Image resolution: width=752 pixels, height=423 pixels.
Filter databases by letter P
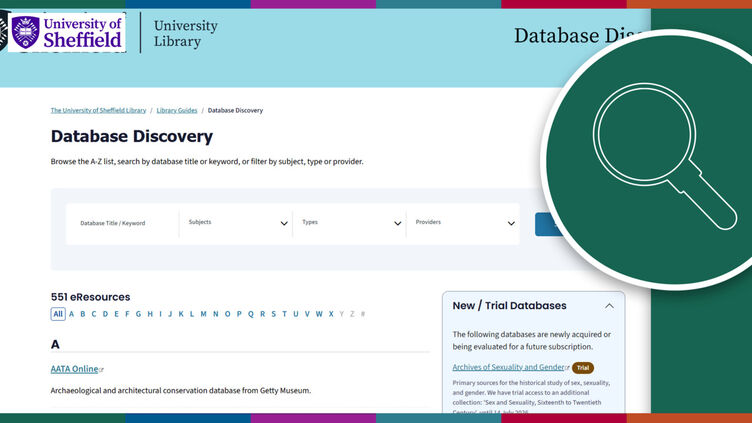(239, 314)
